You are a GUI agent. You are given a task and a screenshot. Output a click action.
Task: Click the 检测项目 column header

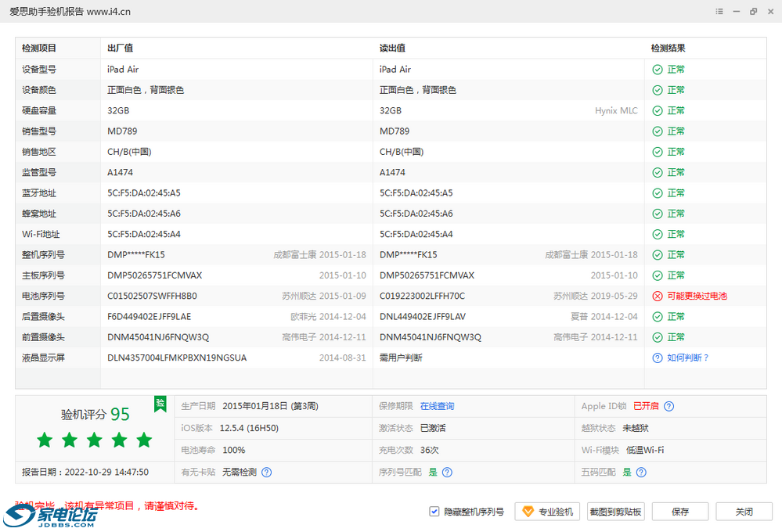[x=39, y=49]
